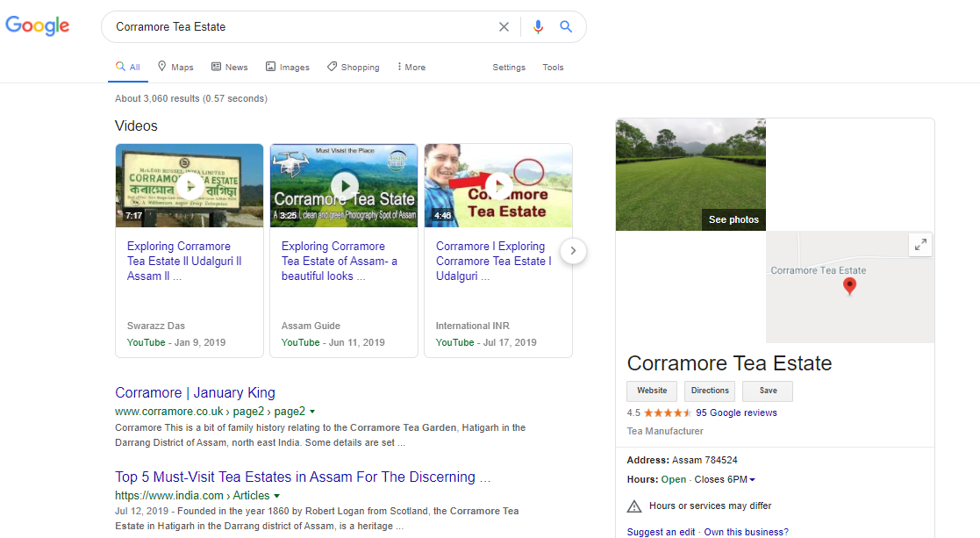Screen dimensions: 980x538
Task: Click the Tea Manufacturer category text
Action: pyautogui.click(x=665, y=431)
